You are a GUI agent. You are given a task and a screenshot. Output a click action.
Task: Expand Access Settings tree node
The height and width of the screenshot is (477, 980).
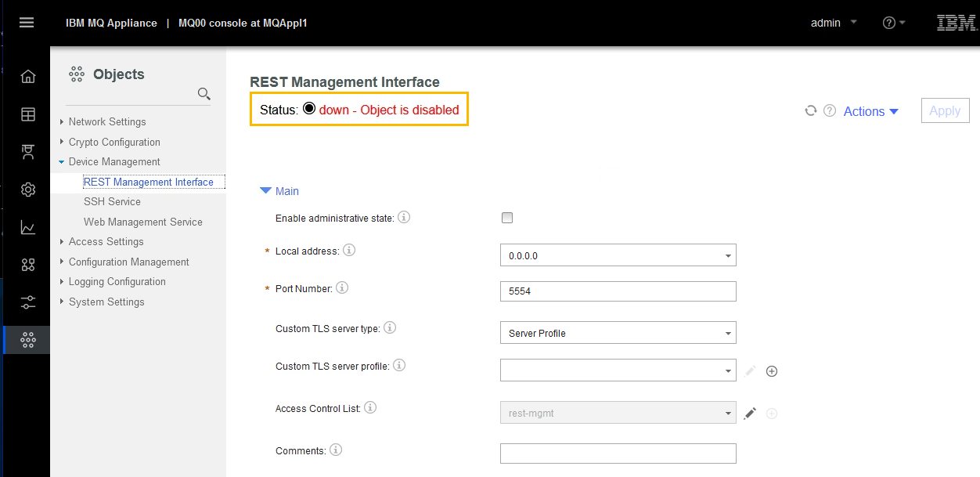click(62, 242)
